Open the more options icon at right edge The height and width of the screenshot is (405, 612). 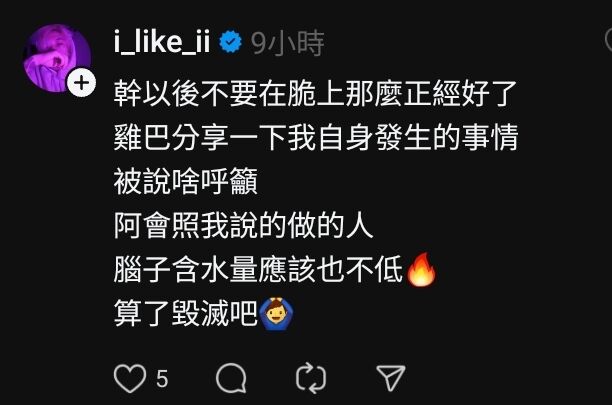[x=608, y=41]
